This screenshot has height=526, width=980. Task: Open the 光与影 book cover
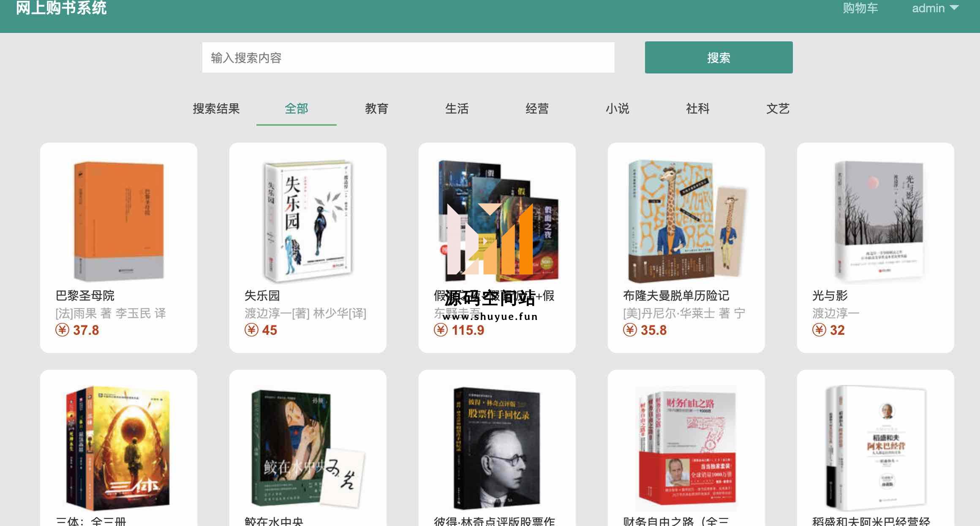pyautogui.click(x=879, y=221)
